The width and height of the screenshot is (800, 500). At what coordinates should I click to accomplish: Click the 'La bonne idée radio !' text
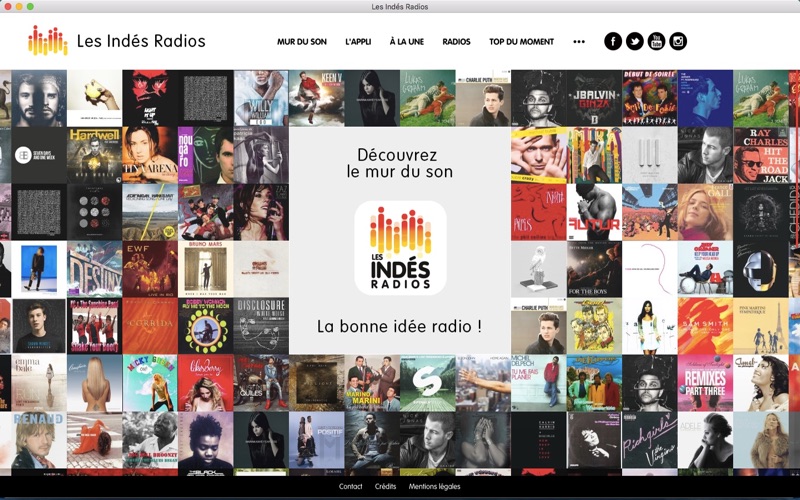click(399, 326)
